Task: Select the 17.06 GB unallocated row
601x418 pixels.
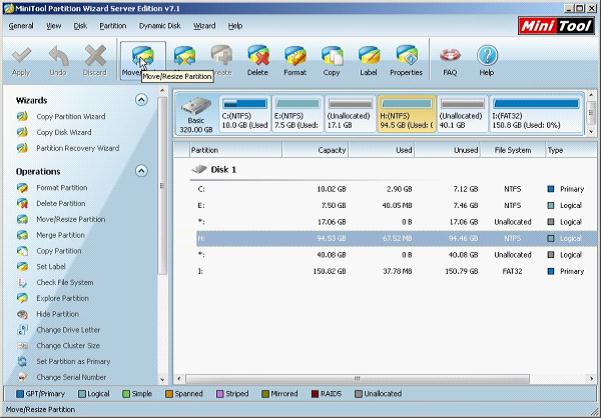Action: click(x=396, y=222)
